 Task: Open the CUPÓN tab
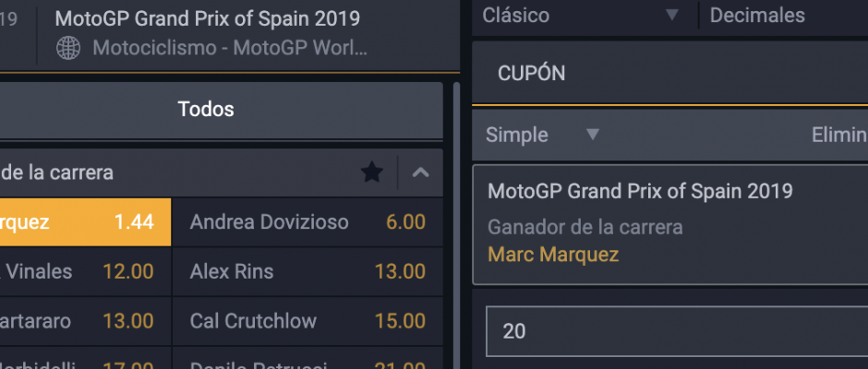tap(532, 73)
